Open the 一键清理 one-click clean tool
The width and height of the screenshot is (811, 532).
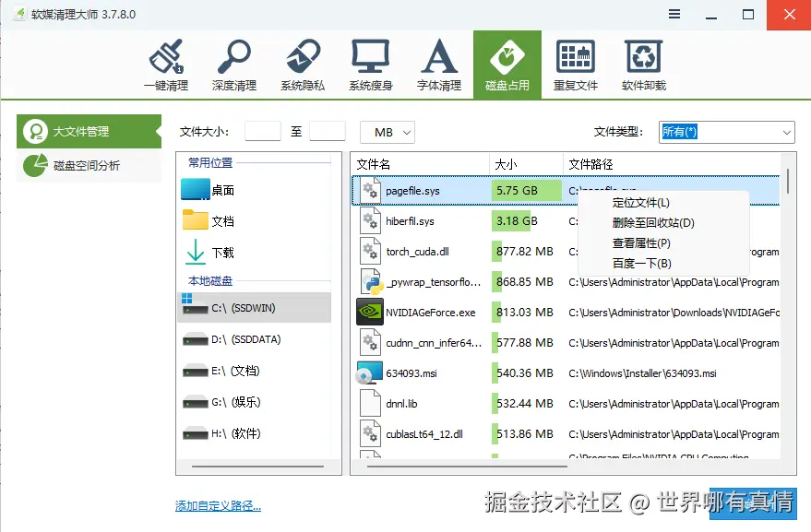tap(166, 65)
